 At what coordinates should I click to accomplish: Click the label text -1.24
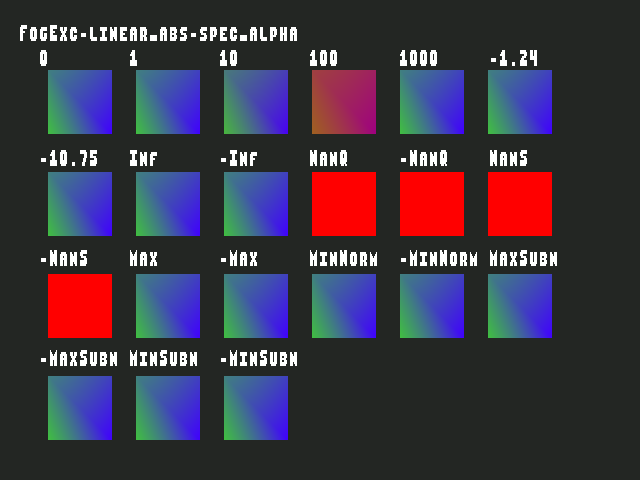pyautogui.click(x=514, y=58)
